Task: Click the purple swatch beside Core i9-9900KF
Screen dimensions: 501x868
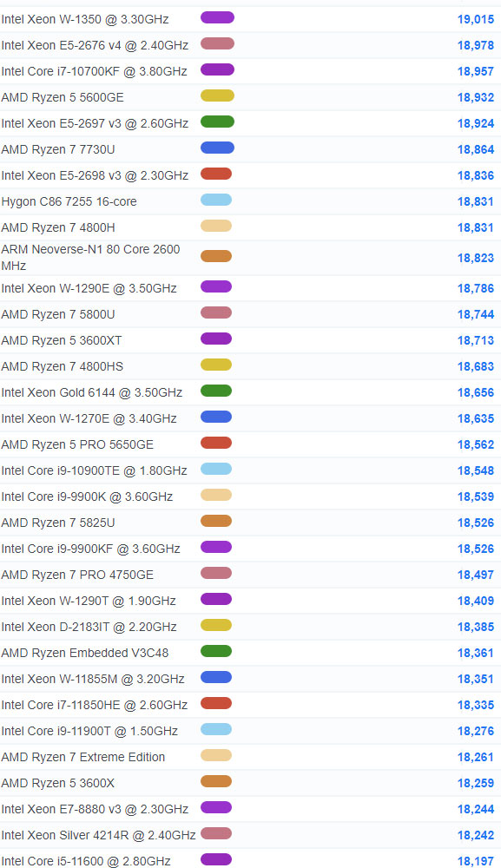Action: [216, 547]
